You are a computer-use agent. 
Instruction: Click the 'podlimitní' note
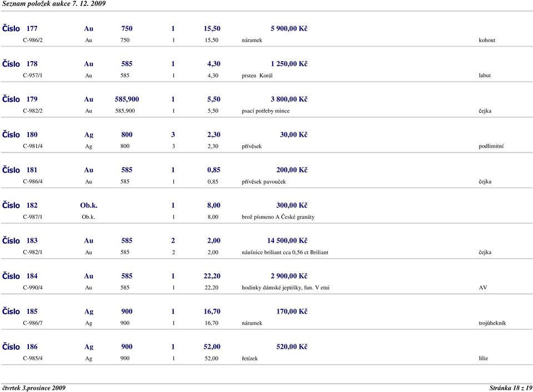491,146
